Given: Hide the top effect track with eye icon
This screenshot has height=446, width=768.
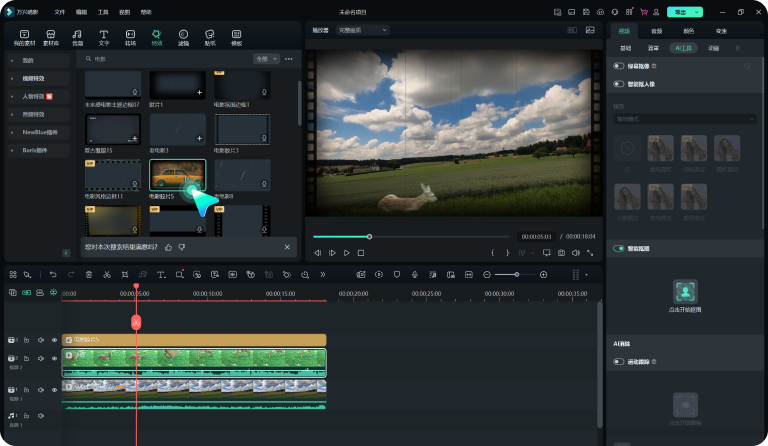Looking at the screenshot, I should [54, 340].
